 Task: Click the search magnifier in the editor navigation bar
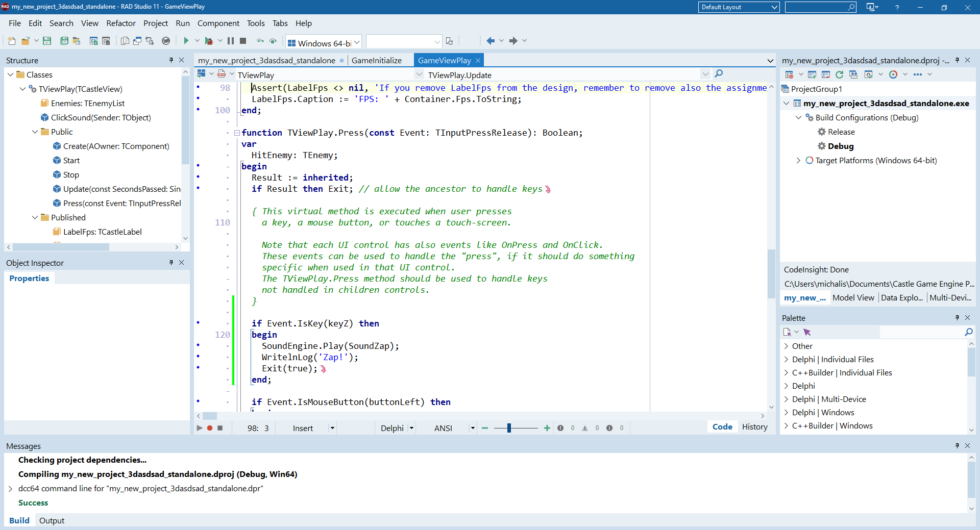pyautogui.click(x=719, y=74)
